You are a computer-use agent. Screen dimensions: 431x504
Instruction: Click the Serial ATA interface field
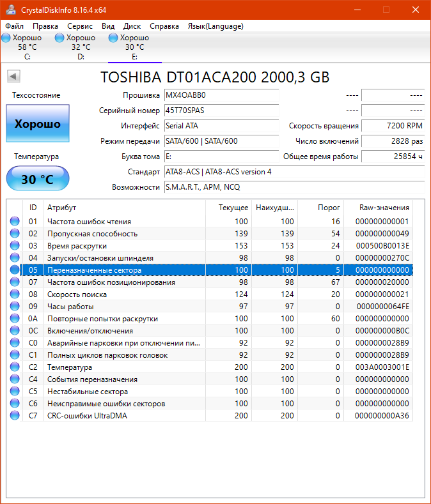pyautogui.click(x=221, y=126)
